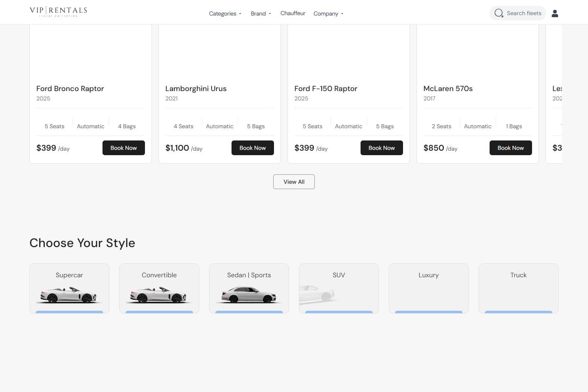Image resolution: width=588 pixels, height=392 pixels.
Task: Go to VIP Rentals home logo
Action: [58, 11]
